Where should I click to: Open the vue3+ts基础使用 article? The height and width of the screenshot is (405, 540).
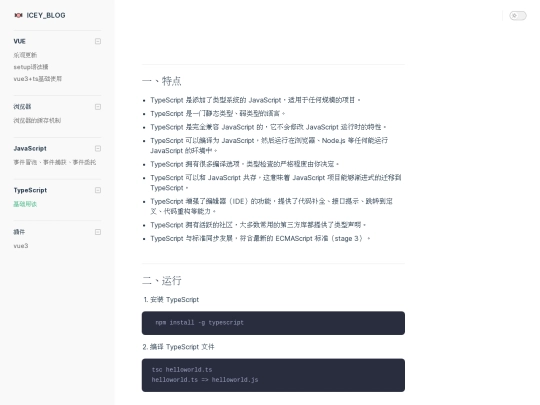click(x=38, y=79)
